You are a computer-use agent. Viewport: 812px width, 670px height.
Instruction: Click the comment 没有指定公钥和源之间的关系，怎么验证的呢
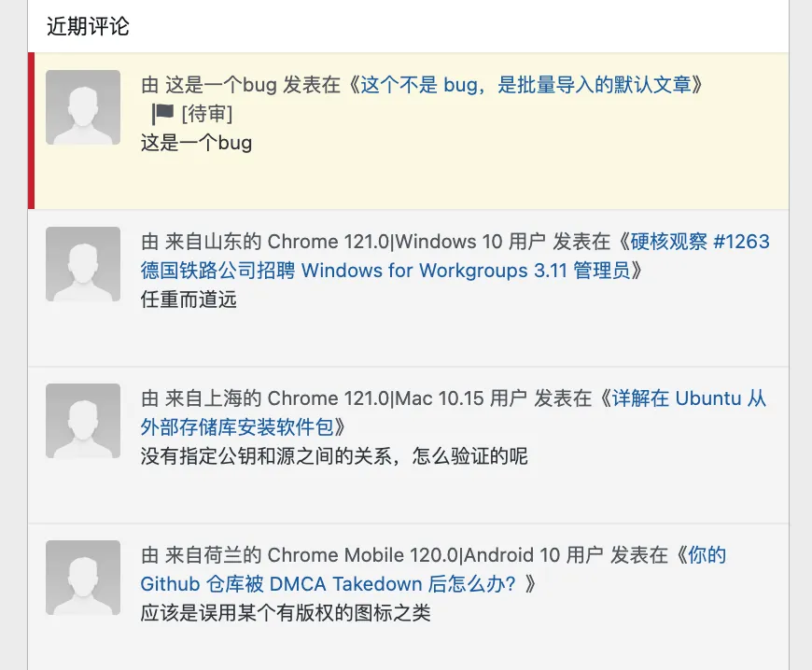pos(334,456)
